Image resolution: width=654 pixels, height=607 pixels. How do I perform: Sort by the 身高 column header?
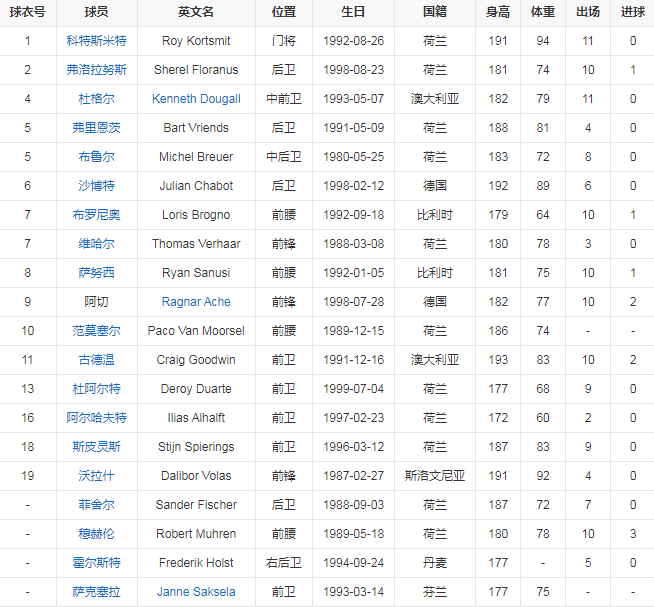(497, 12)
